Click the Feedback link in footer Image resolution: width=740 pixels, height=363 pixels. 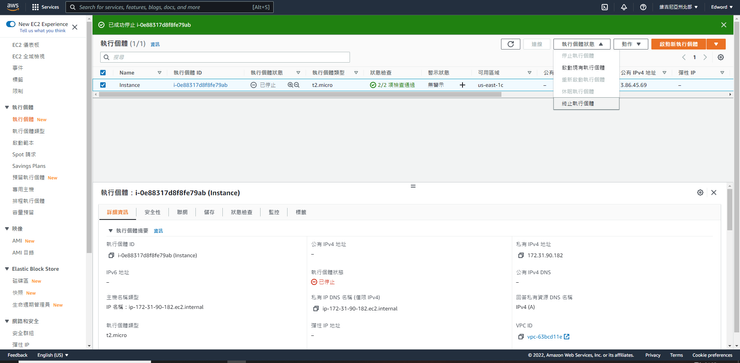click(x=17, y=355)
